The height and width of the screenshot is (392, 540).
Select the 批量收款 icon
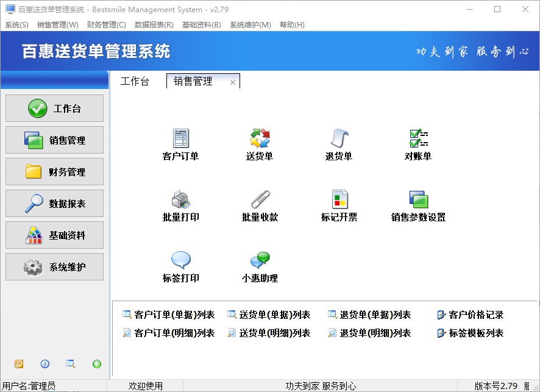tap(260, 204)
